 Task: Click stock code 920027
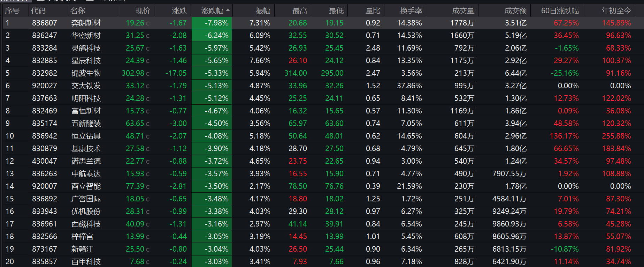point(45,86)
